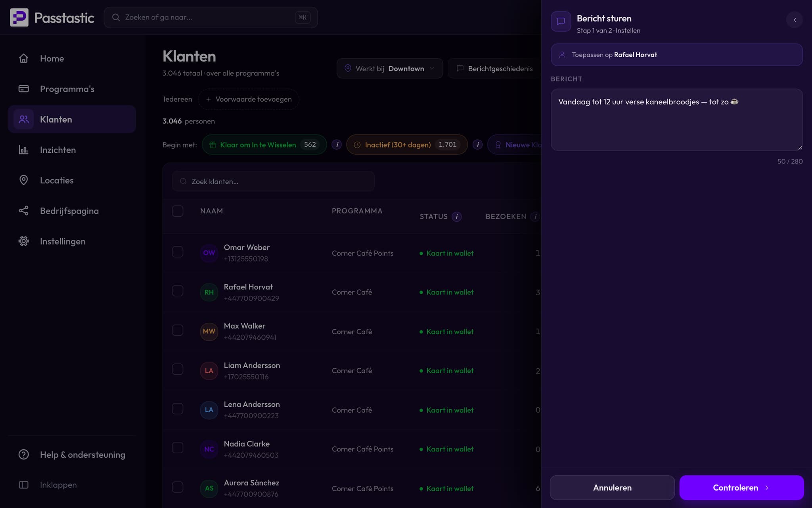Click the Instellingen gear icon

(24, 241)
